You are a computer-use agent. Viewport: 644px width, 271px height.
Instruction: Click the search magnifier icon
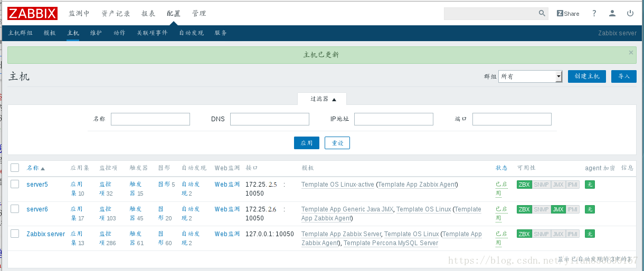click(x=542, y=13)
